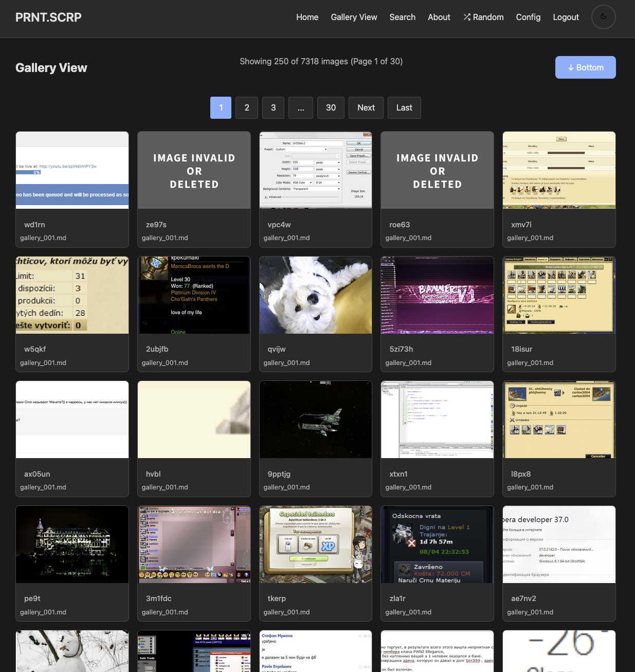
Task: Click Logout in navbar
Action: click(x=566, y=17)
